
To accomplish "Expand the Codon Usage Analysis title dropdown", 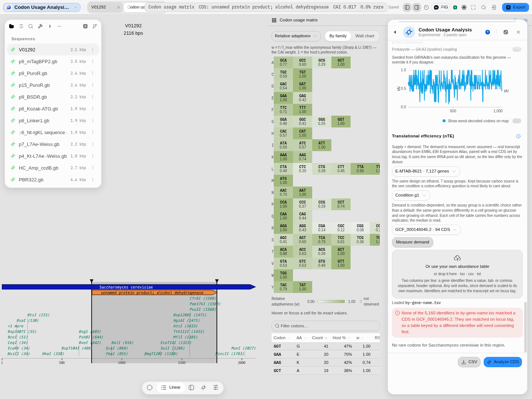I will [42, 7].
